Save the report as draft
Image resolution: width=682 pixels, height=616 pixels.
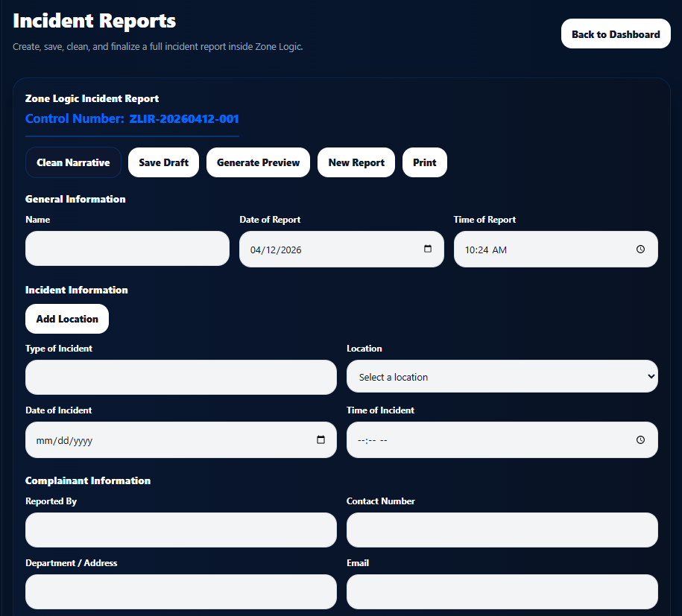click(x=163, y=162)
